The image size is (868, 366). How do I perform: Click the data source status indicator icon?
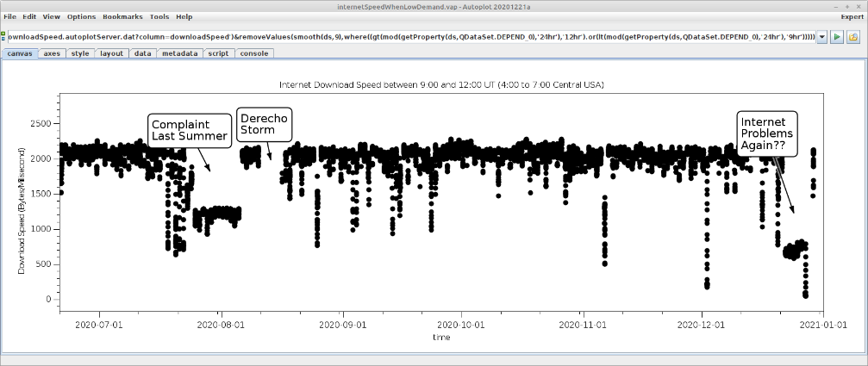(x=3, y=37)
